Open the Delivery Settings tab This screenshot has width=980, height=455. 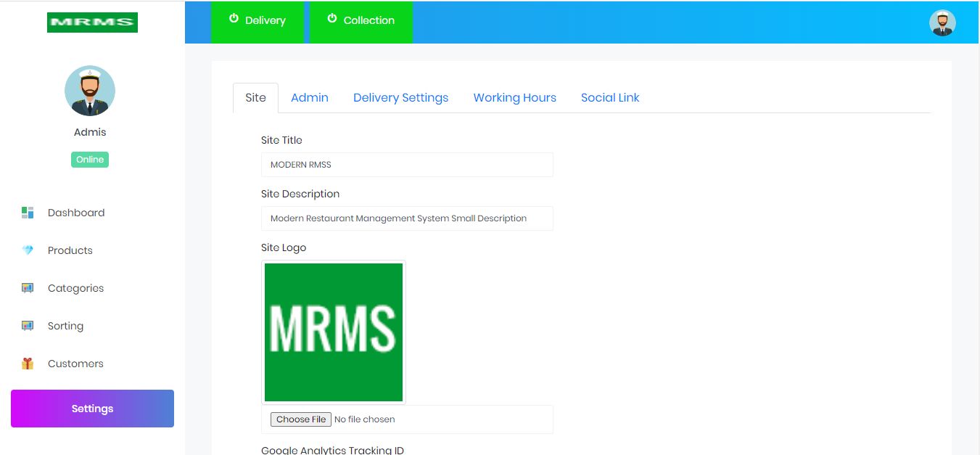[400, 98]
